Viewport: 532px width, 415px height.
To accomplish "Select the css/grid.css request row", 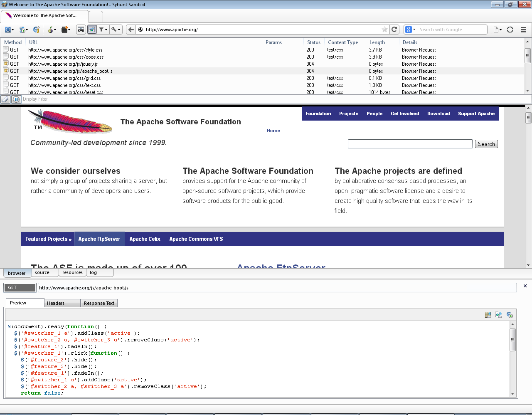I will coord(263,78).
